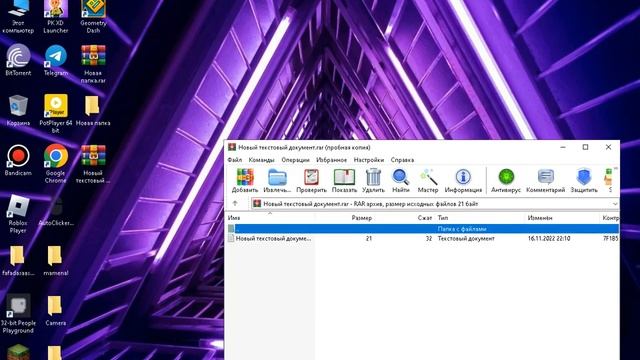This screenshot has height=360, width=640.
Task: Open BitTorrent desktop icon
Action: (18, 60)
